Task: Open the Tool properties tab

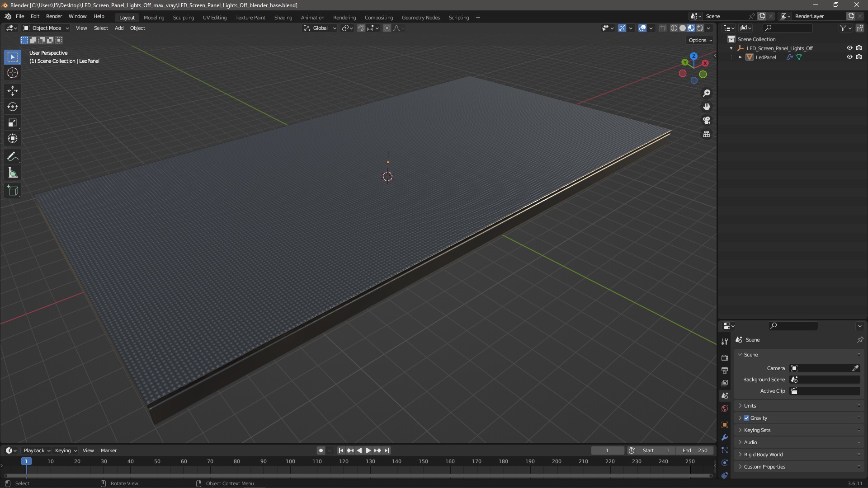Action: click(725, 342)
